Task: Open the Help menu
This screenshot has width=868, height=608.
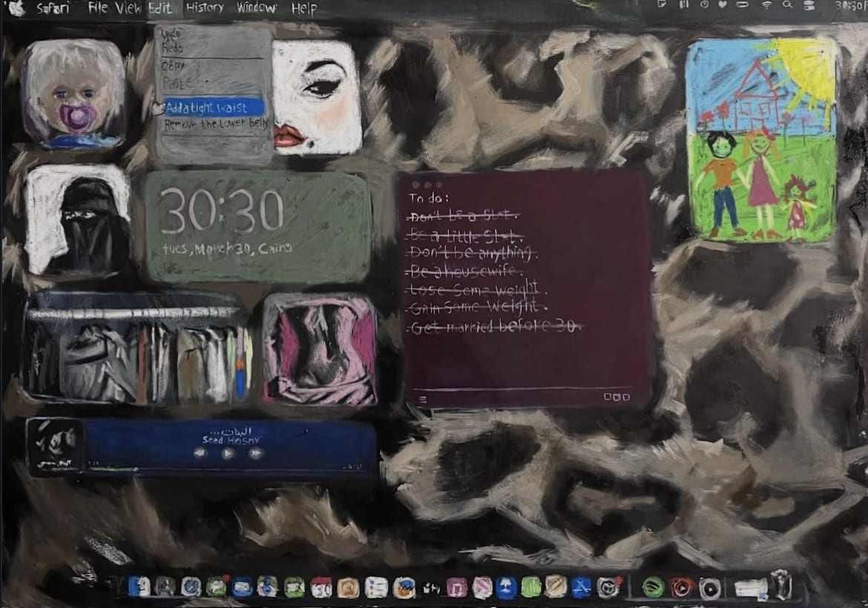Action: tap(304, 8)
